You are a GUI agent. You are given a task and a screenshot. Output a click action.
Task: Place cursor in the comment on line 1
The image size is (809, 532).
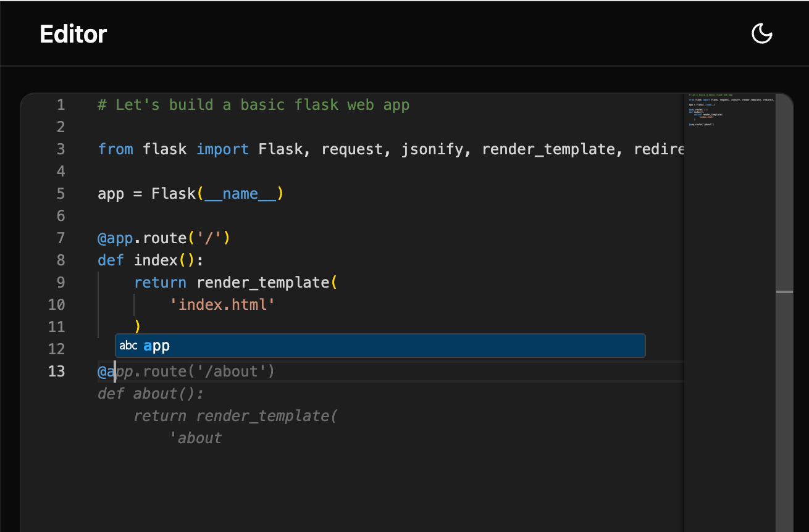254,105
